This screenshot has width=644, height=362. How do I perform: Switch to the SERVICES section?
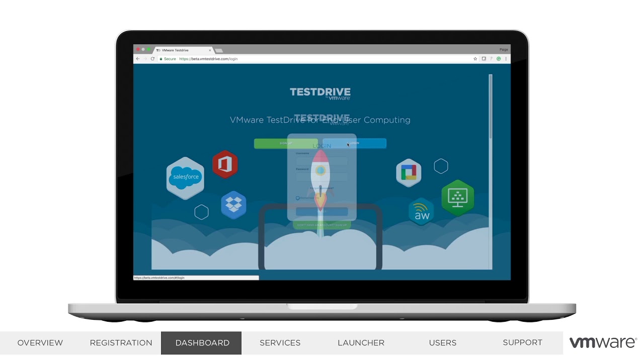pos(280,343)
